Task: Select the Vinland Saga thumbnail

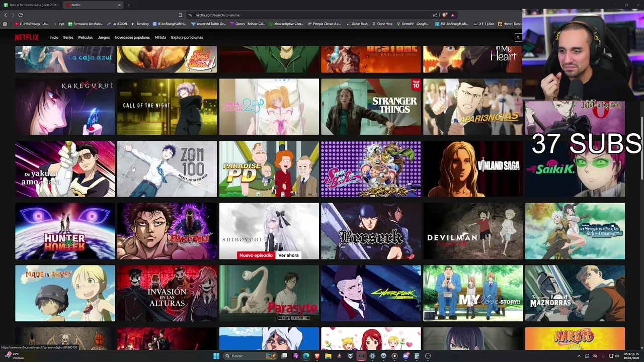Action: pos(473,169)
